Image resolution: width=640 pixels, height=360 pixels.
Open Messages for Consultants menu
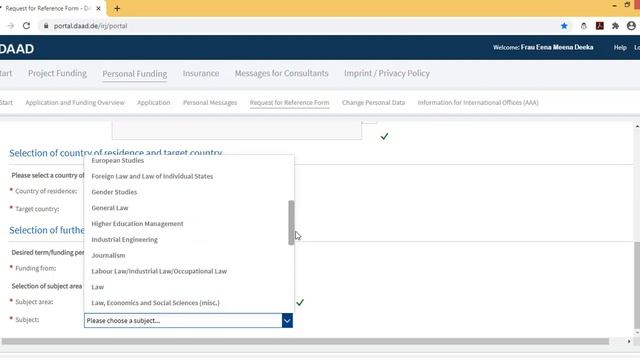tap(281, 73)
